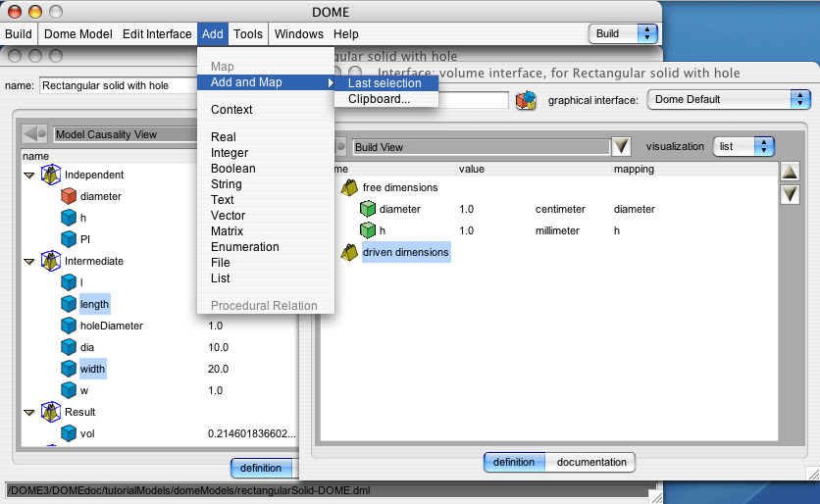Open the Build mode dropdown in menu bar
Image resolution: width=820 pixels, height=504 pixels.
[x=622, y=33]
